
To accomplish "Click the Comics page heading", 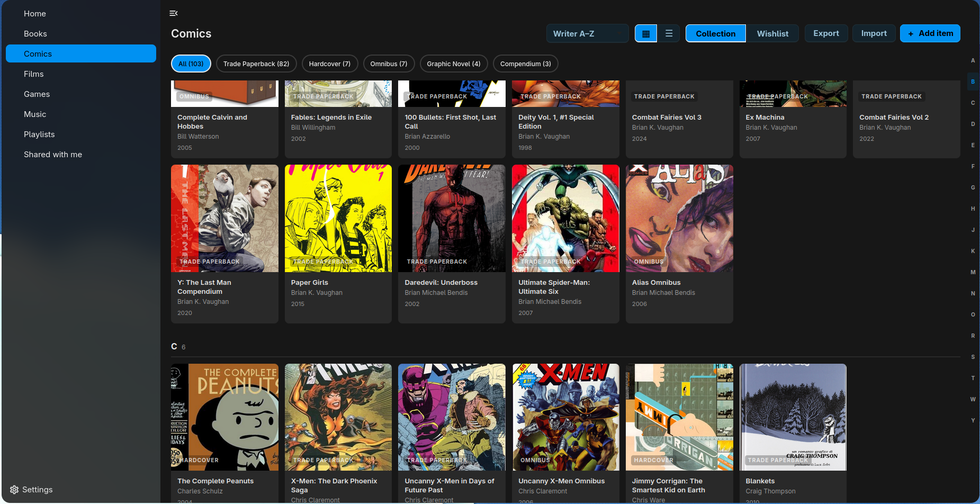I will 191,33.
